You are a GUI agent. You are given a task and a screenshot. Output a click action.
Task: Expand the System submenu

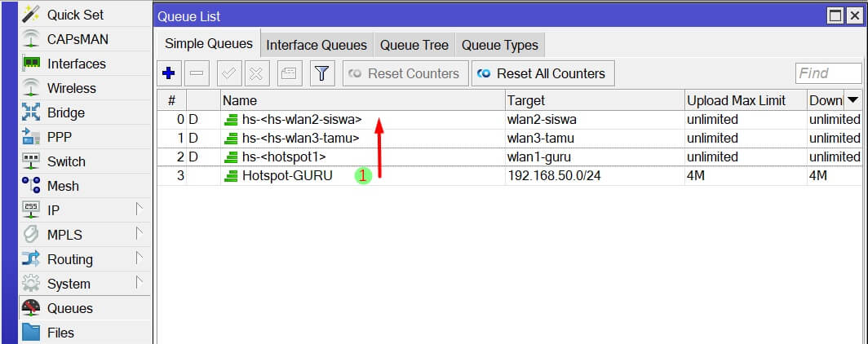(x=69, y=284)
